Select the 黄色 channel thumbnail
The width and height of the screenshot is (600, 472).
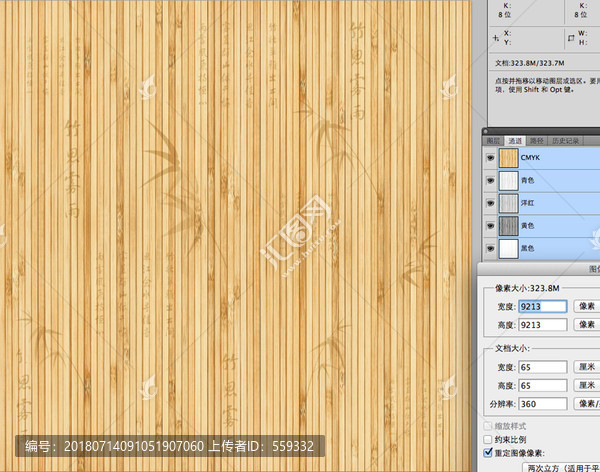pos(509,226)
